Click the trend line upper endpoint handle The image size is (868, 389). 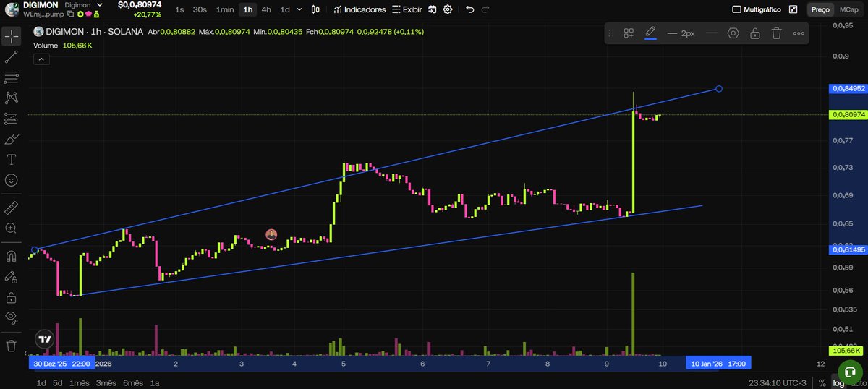718,89
